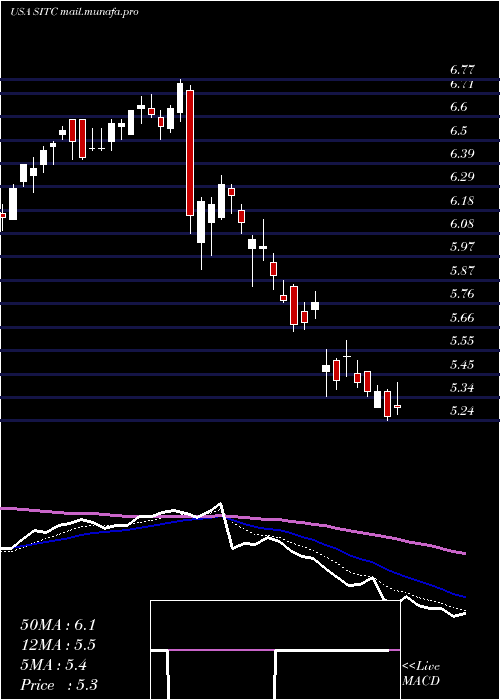Click the '<<Live MACD' label
This screenshot has width=500, height=700.
421,674
